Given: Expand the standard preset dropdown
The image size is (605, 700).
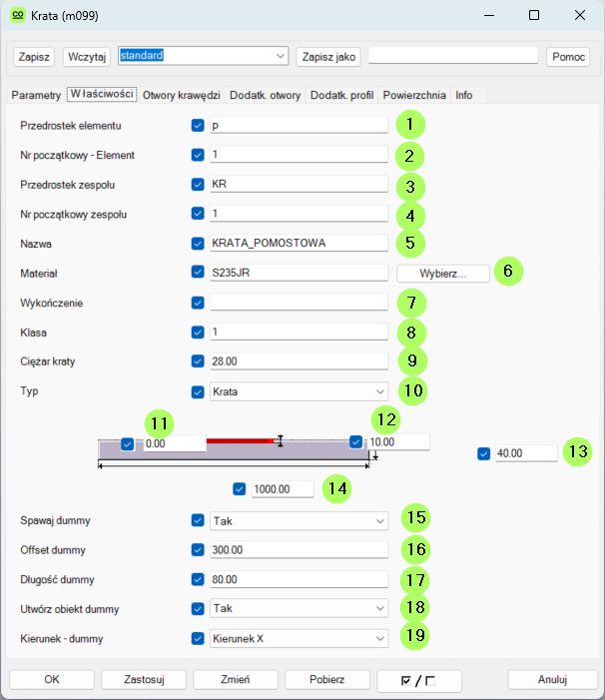Looking at the screenshot, I should pyautogui.click(x=279, y=56).
